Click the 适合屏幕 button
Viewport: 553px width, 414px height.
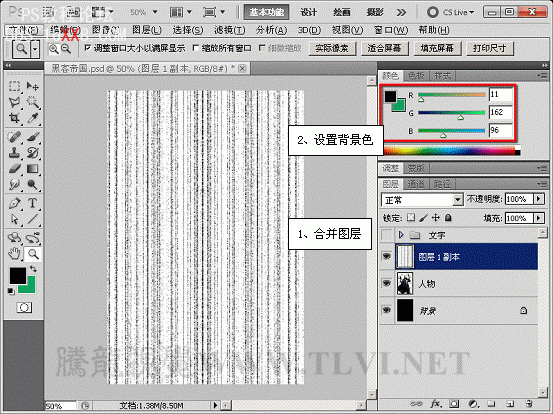385,48
